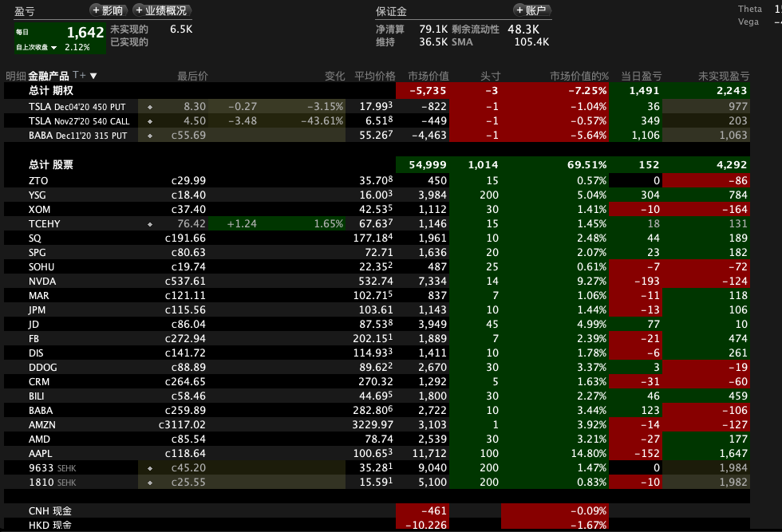Select the 总计 期权 group row

pos(377,91)
